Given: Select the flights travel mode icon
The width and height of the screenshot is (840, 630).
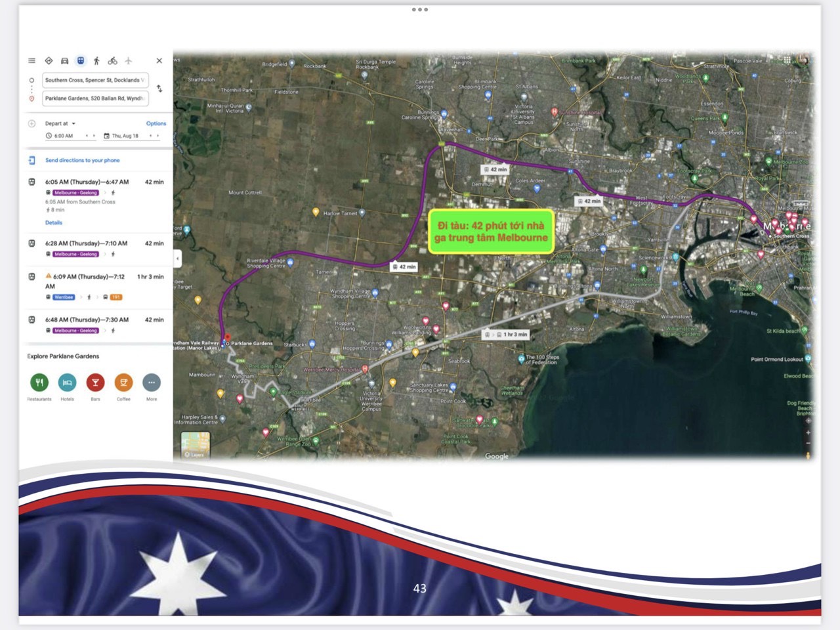Looking at the screenshot, I should [129, 61].
